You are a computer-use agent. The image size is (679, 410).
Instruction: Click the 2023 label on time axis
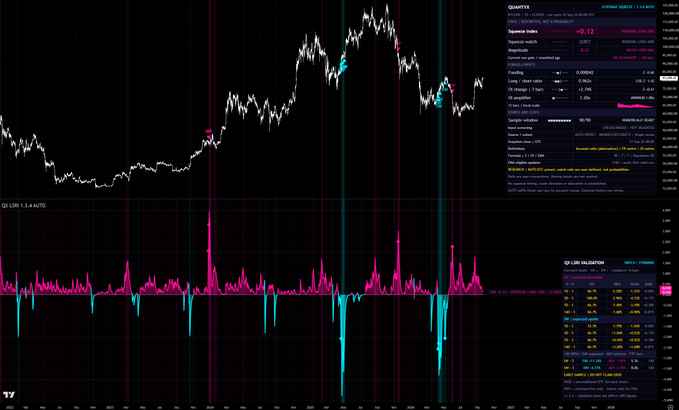click(110, 407)
